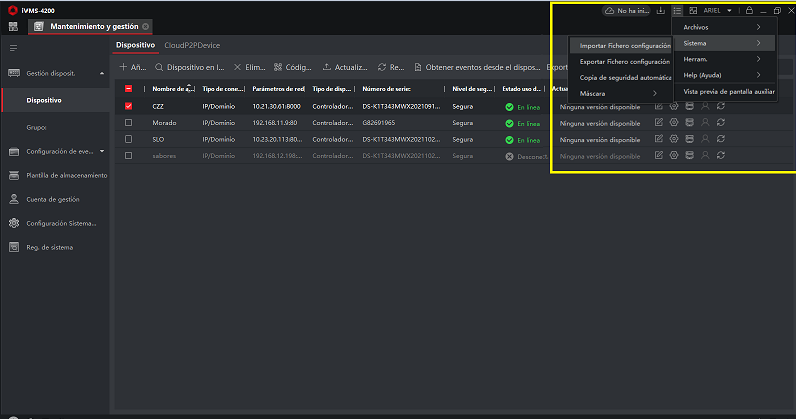This screenshot has height=419, width=796.
Task: Check the Morado device checkbox
Action: [128, 123]
